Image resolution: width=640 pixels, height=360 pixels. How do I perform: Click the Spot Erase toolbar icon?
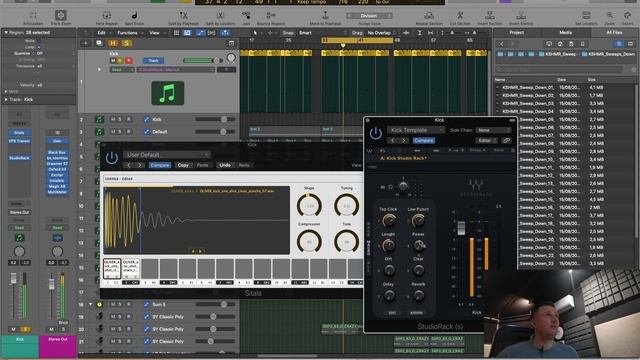coord(134,16)
